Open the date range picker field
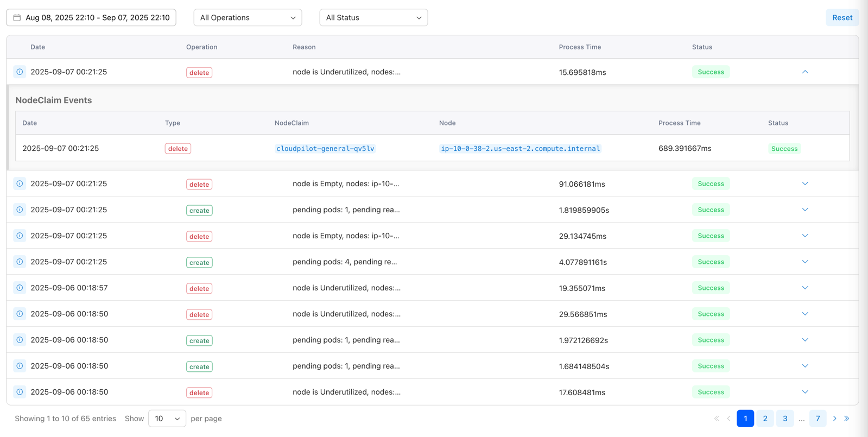 (91, 17)
